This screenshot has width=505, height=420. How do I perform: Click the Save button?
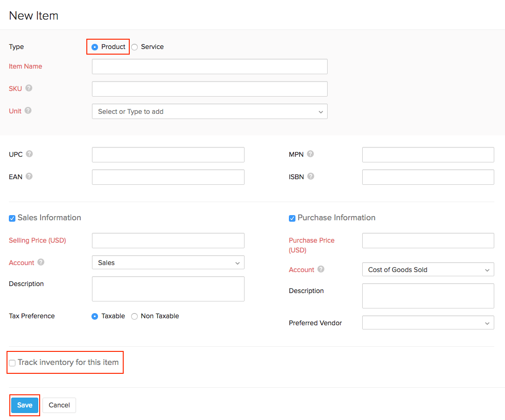(25, 405)
